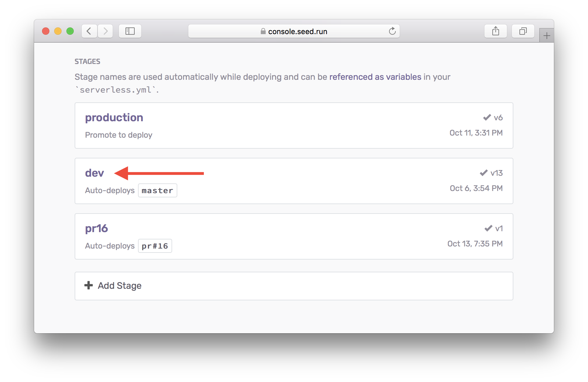The height and width of the screenshot is (382, 588).
Task: Open the pr16 stage
Action: pos(96,228)
